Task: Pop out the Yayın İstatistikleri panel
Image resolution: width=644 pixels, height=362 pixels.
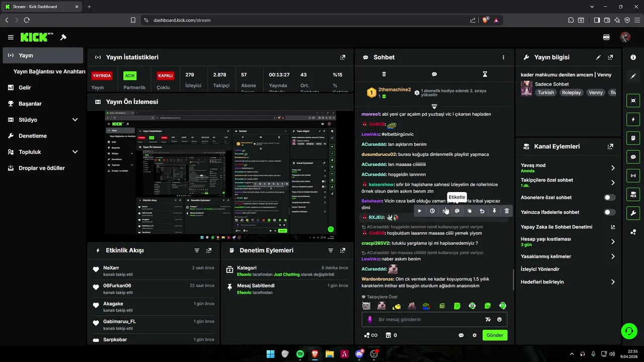Action: click(343, 57)
